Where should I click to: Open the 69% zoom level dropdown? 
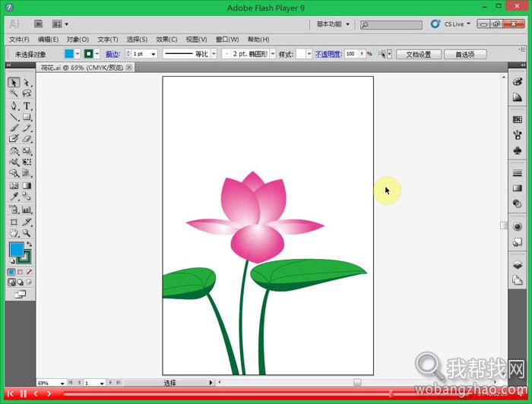coord(62,383)
